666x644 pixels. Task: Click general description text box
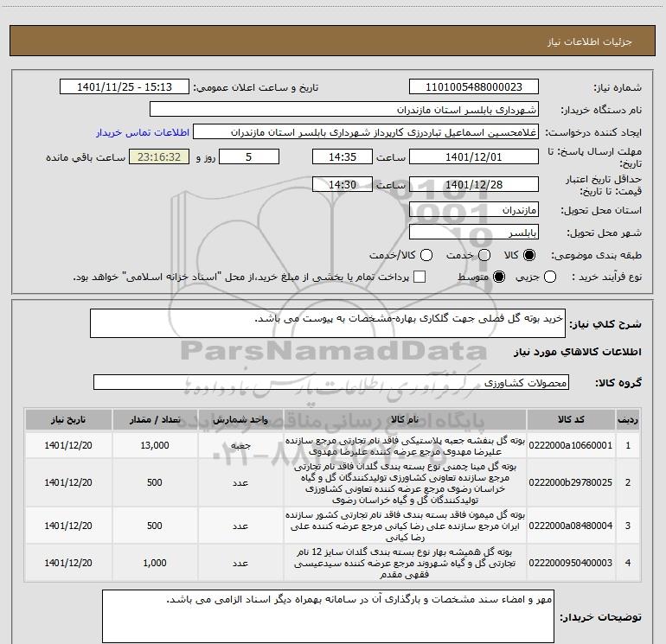(328, 323)
